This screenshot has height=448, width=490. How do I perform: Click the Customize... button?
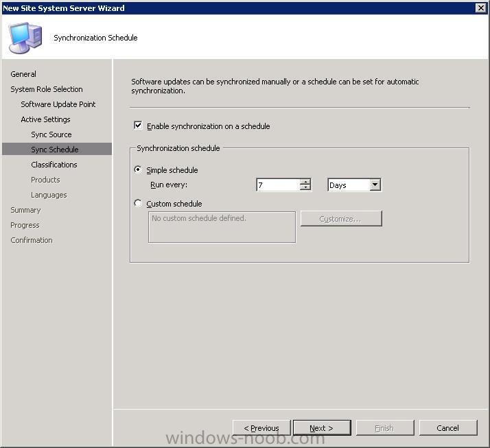coord(341,218)
